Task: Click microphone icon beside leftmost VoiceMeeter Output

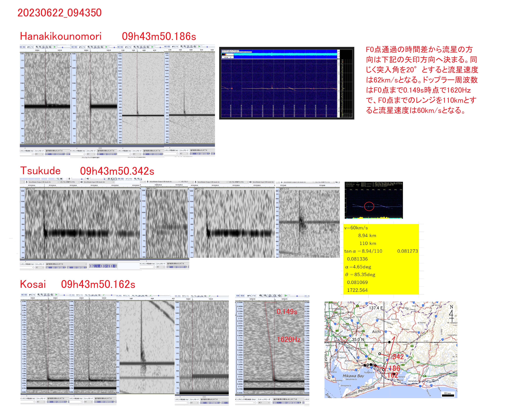Action: [27, 182]
